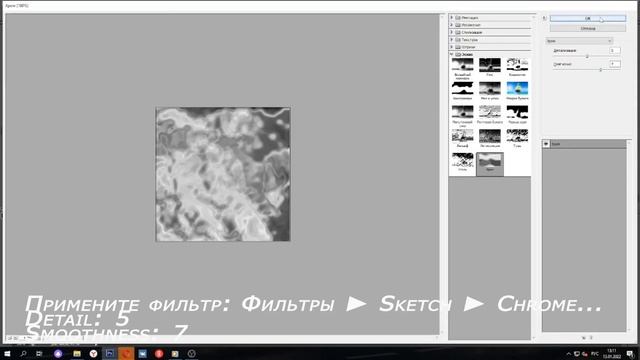Open the filter name dropdown showing Хром
This screenshot has width=640, height=360.
click(579, 41)
